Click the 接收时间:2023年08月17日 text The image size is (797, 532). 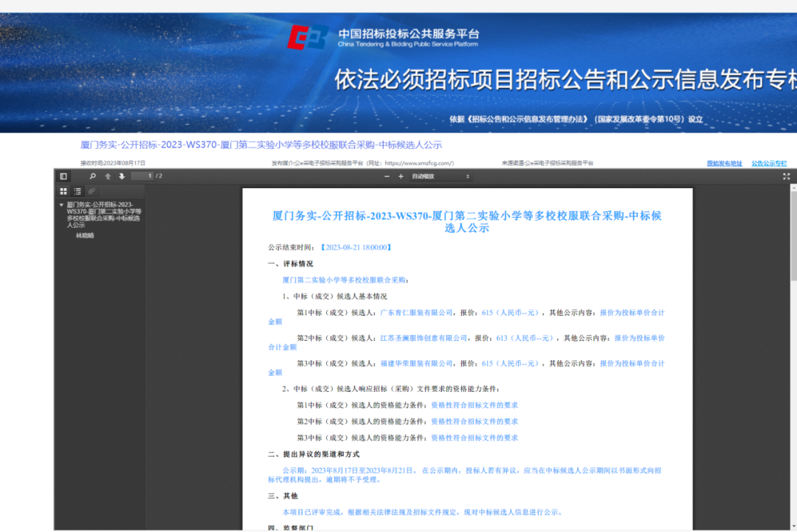pyautogui.click(x=113, y=163)
